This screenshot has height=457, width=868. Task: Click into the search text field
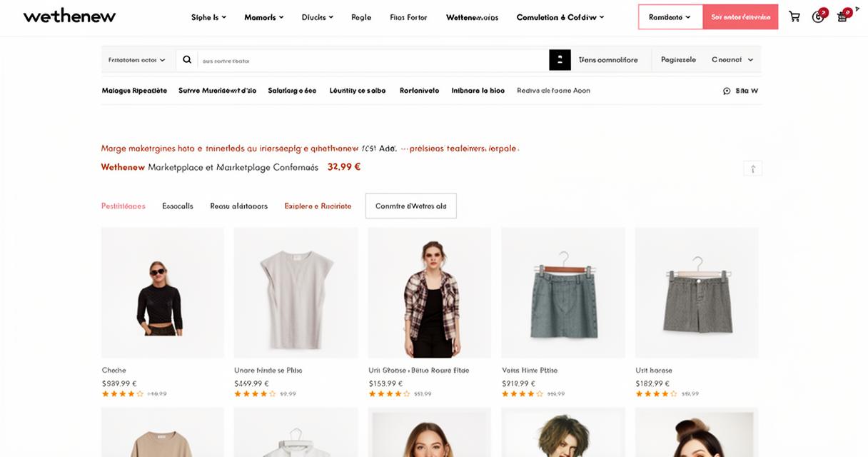pos(373,60)
